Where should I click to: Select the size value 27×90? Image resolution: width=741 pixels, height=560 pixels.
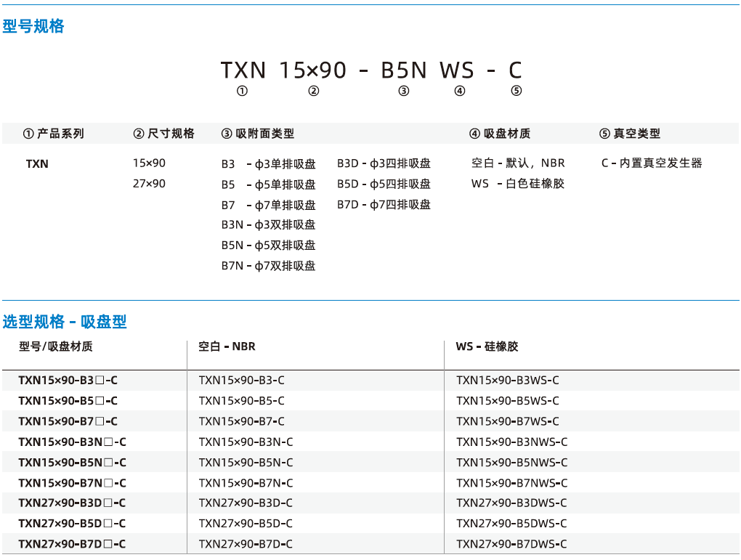click(x=149, y=183)
